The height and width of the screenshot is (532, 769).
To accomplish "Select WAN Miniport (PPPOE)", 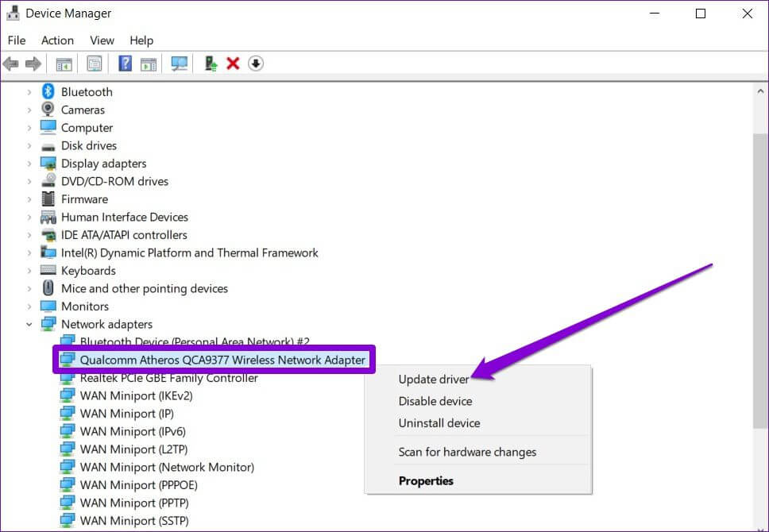I will (139, 485).
